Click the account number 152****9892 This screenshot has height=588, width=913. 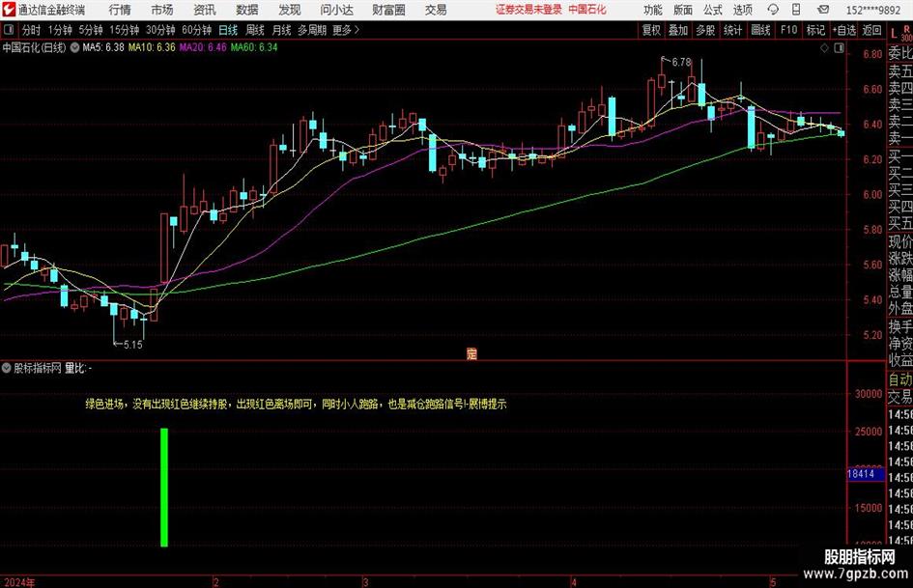873,10
